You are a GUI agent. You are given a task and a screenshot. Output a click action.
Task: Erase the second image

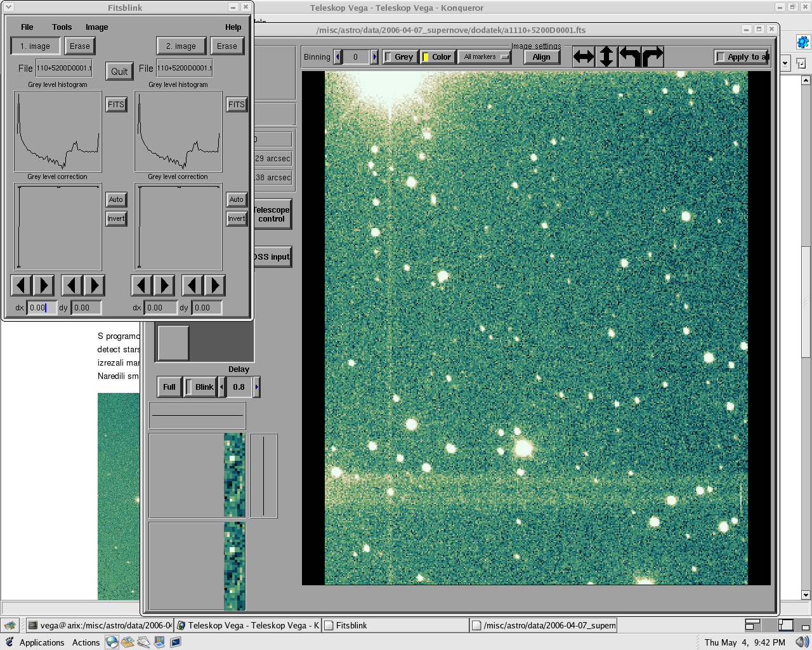pos(227,46)
